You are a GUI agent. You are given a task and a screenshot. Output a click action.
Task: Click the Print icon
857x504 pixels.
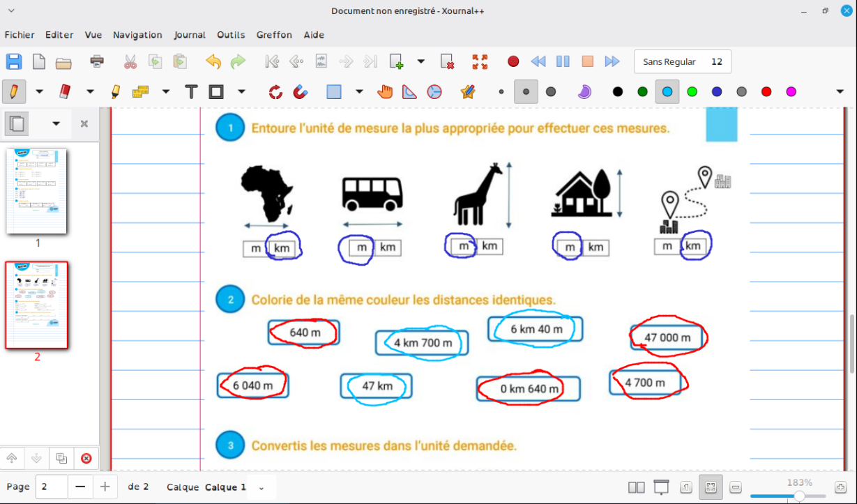click(x=97, y=61)
